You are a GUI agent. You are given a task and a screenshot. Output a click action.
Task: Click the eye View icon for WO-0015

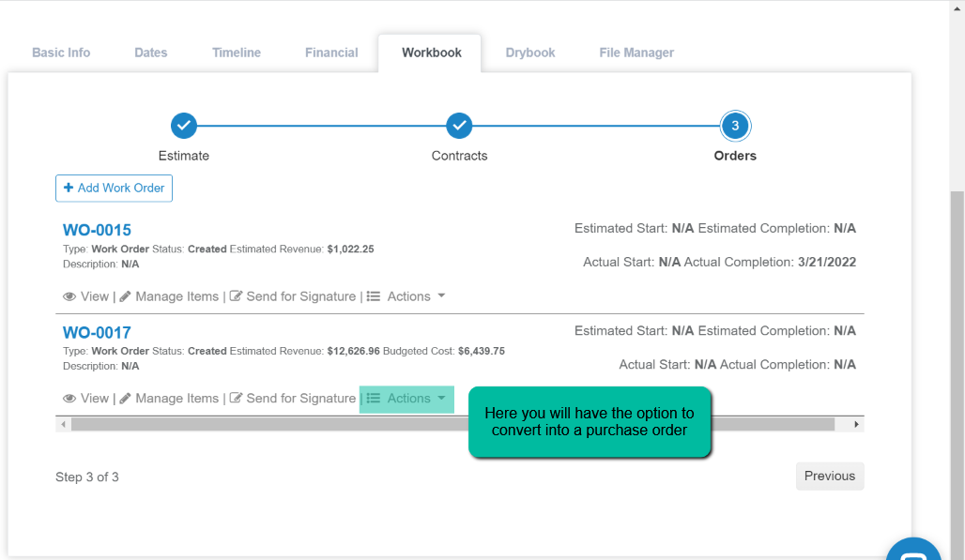[69, 296]
